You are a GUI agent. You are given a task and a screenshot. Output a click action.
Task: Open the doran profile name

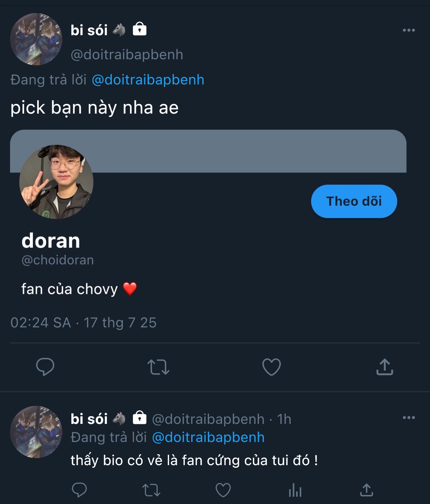[51, 241]
